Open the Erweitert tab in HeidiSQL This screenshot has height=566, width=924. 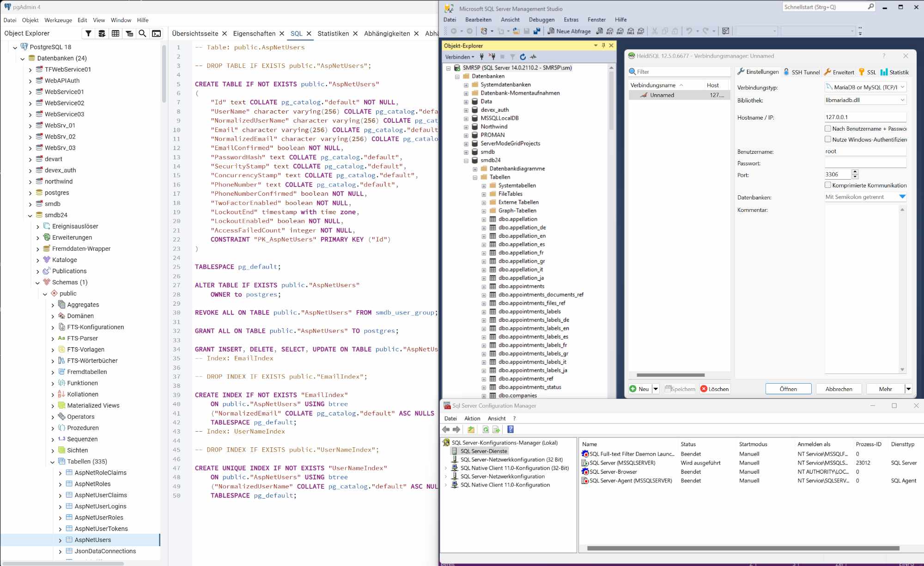[839, 72]
